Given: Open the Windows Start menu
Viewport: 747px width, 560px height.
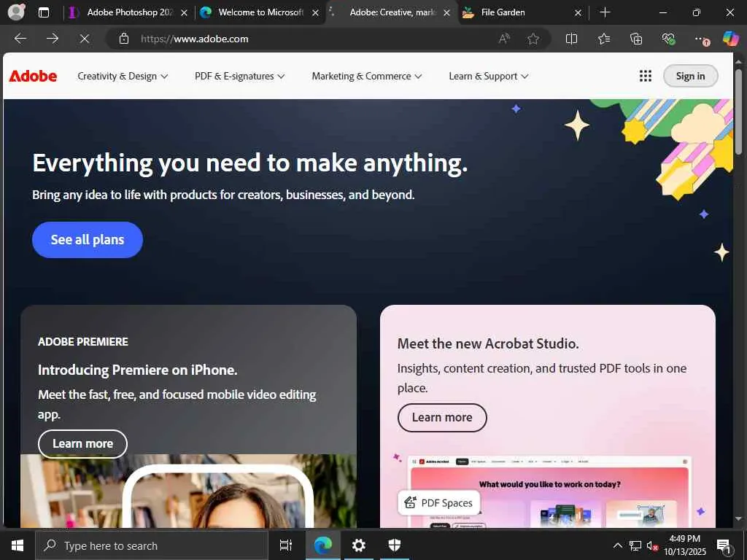Looking at the screenshot, I should click(18, 545).
